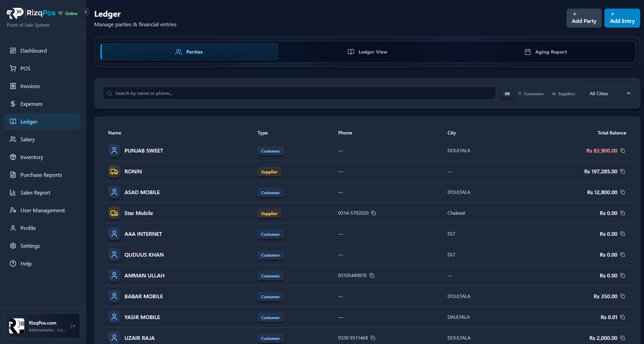
Task: Go to POS from the sidebar
Action: pos(42,68)
